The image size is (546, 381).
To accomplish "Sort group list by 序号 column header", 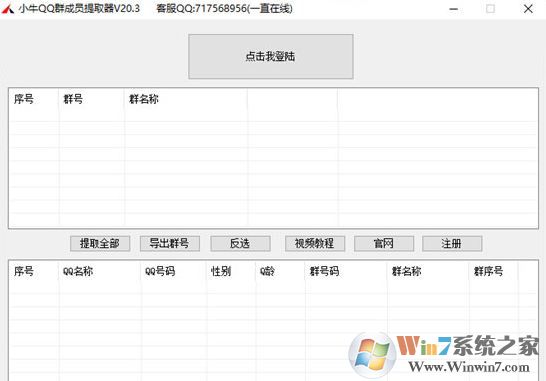I will [x=33, y=99].
